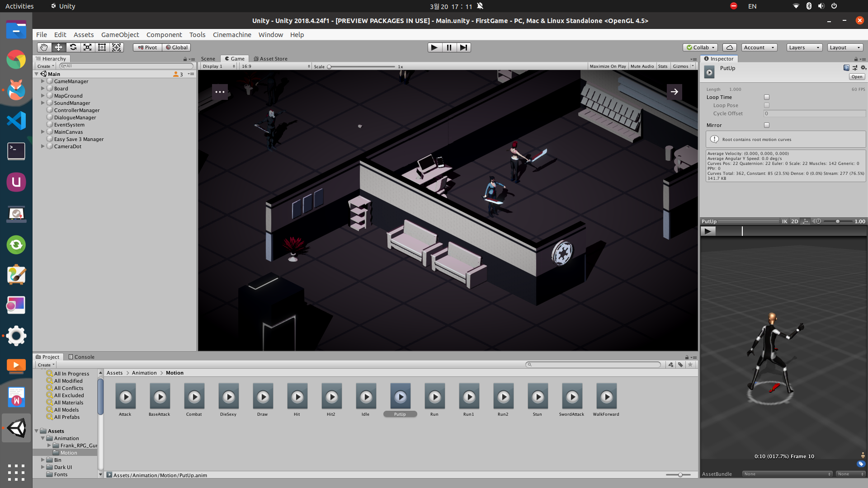
Task: Click the avatar icon in preview
Action: (x=863, y=455)
